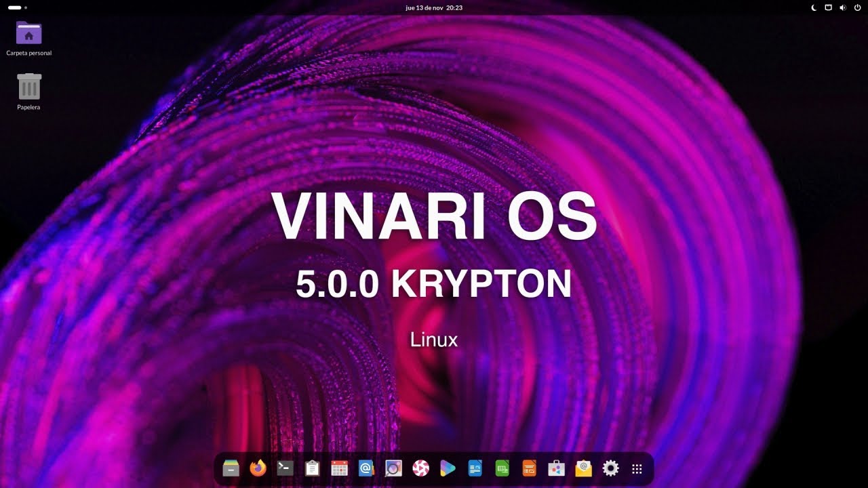The height and width of the screenshot is (488, 868).
Task: Open the pink swirl app in dock
Action: click(x=421, y=468)
